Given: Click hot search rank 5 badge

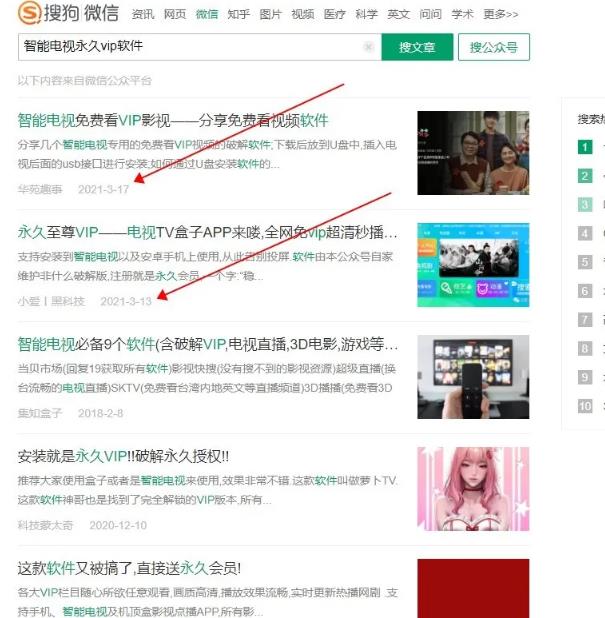Looking at the screenshot, I should [585, 262].
